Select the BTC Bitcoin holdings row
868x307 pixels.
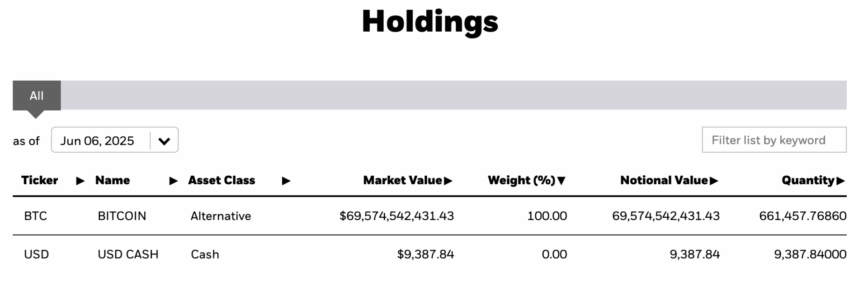tap(429, 216)
